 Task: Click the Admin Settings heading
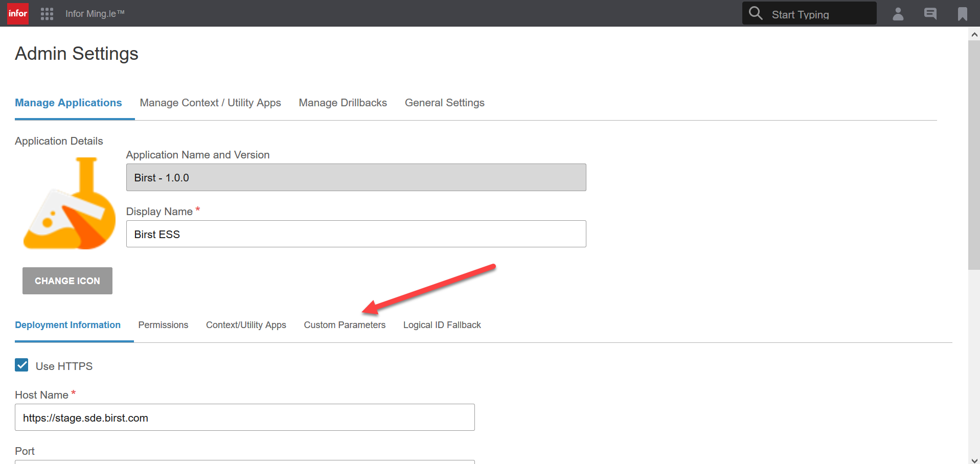click(x=77, y=54)
